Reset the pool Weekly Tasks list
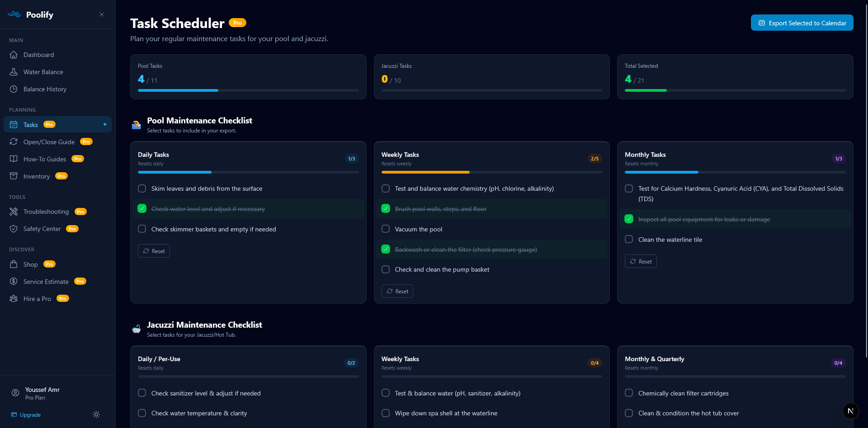 coord(397,291)
